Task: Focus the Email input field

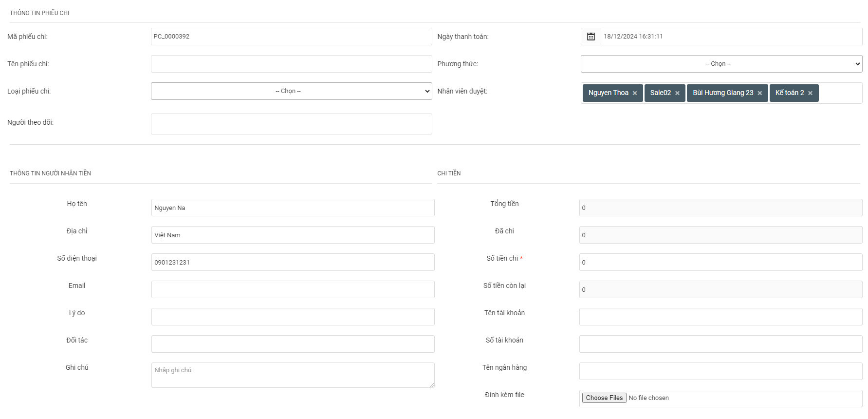Action: pyautogui.click(x=293, y=289)
